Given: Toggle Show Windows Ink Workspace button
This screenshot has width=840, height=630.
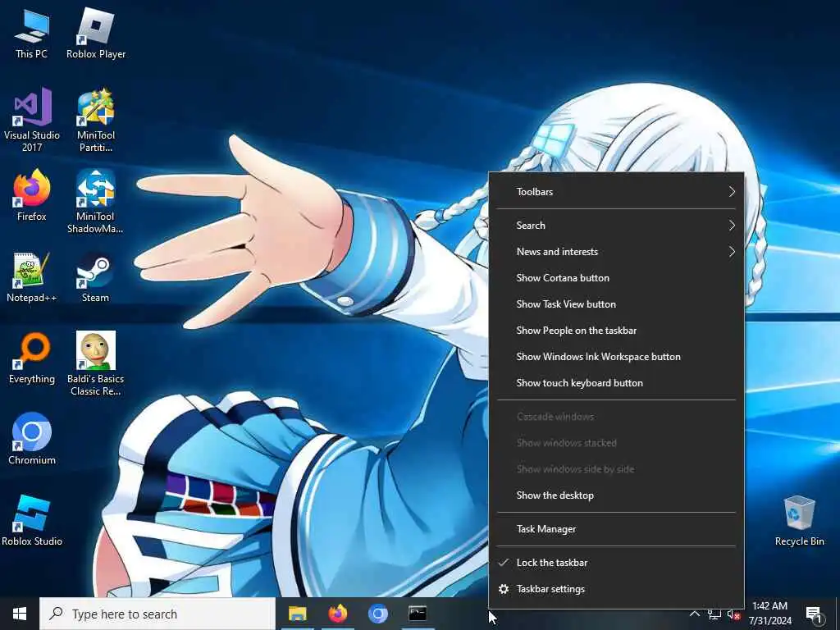Looking at the screenshot, I should click(617, 357).
